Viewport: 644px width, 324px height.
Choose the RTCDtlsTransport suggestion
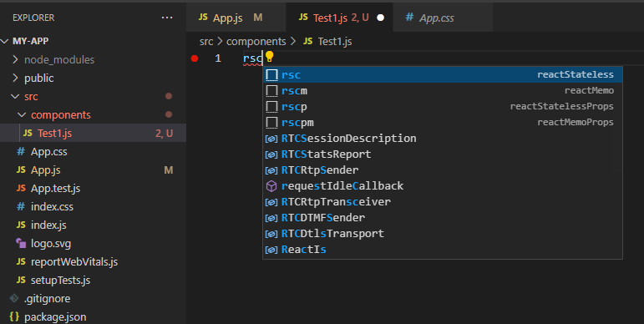(443, 234)
